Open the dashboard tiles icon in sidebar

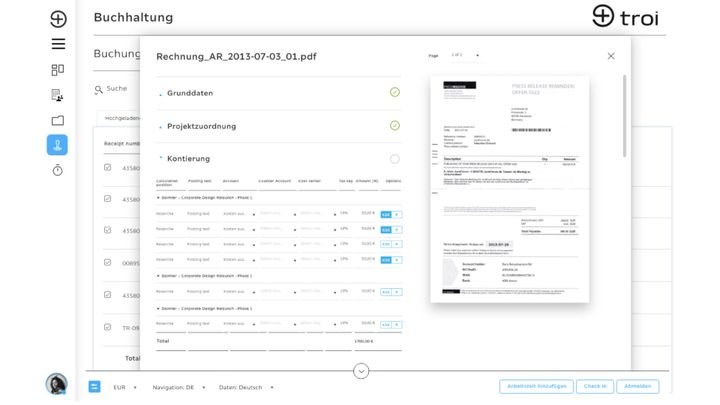(57, 69)
